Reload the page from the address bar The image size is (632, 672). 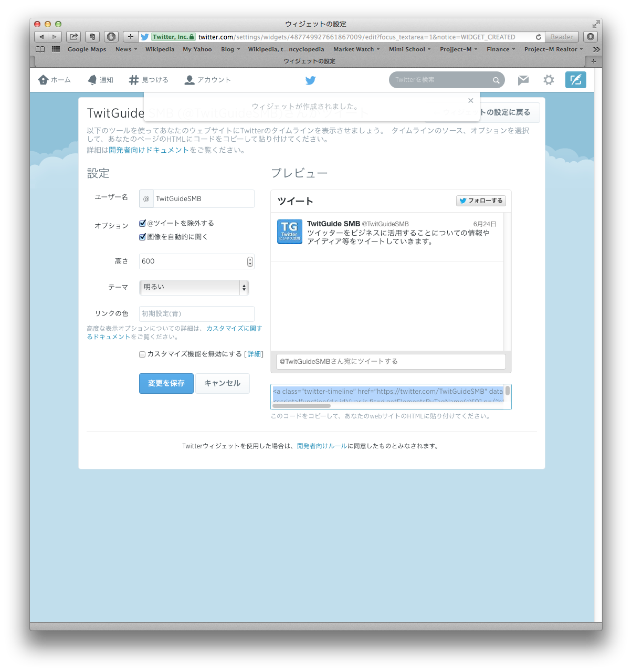coord(539,37)
